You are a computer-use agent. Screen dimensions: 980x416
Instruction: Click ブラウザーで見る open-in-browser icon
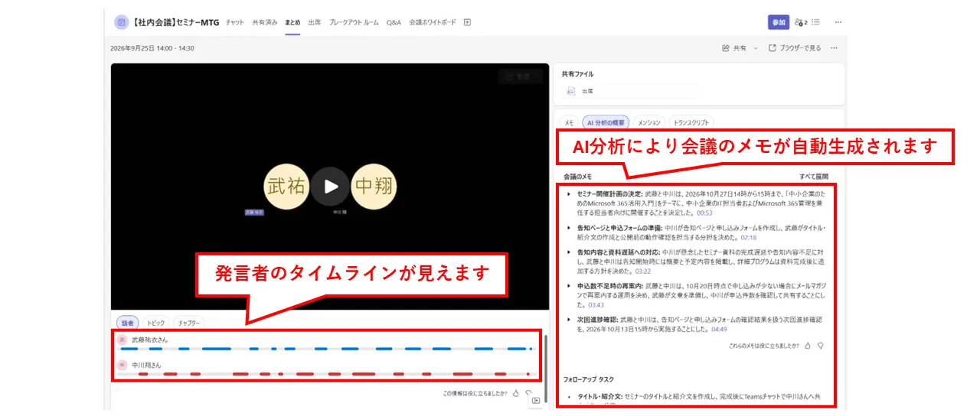coord(772,47)
